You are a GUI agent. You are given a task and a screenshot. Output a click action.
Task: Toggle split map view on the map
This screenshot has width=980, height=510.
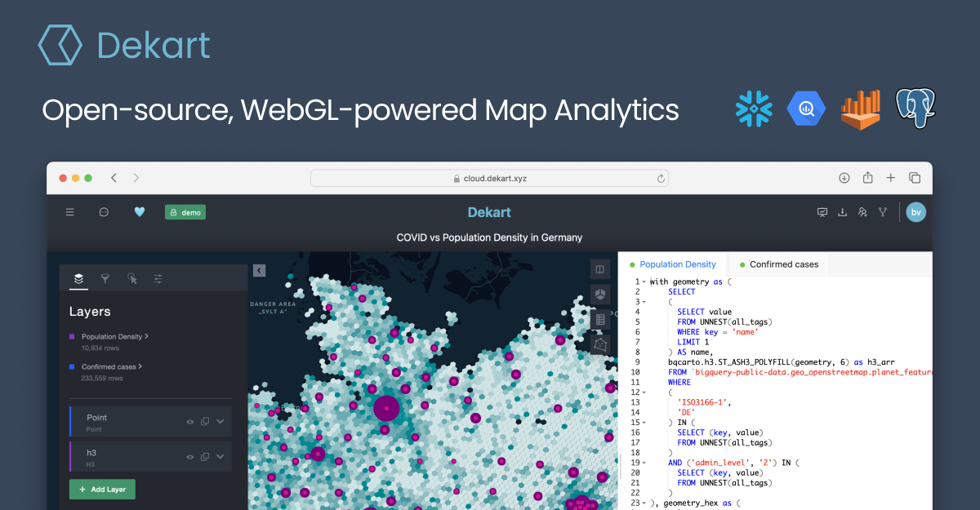tap(599, 268)
